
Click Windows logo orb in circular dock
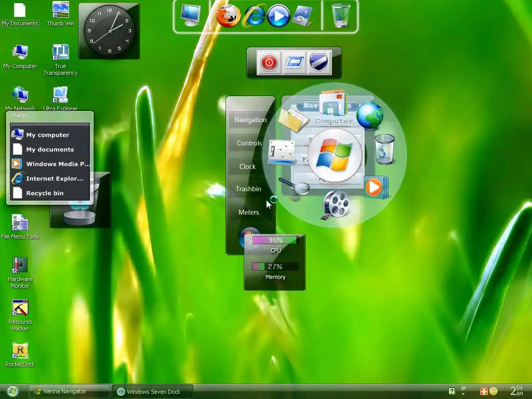[335, 156]
